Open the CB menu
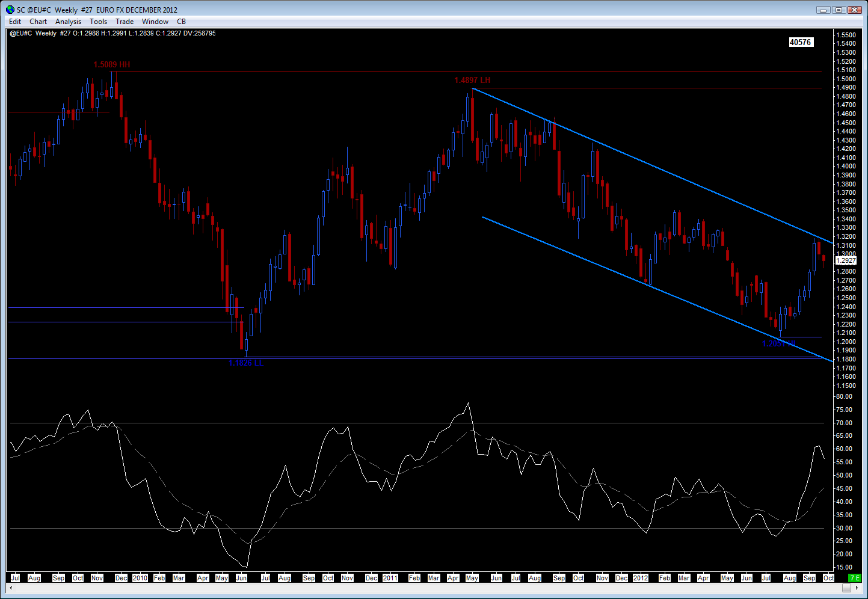The image size is (868, 599). click(x=181, y=22)
